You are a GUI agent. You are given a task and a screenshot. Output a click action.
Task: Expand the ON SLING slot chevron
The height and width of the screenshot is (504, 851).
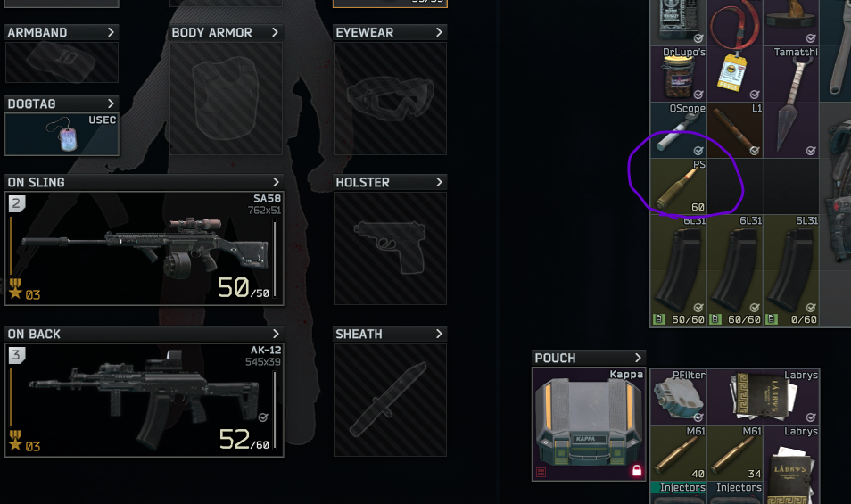click(x=276, y=182)
